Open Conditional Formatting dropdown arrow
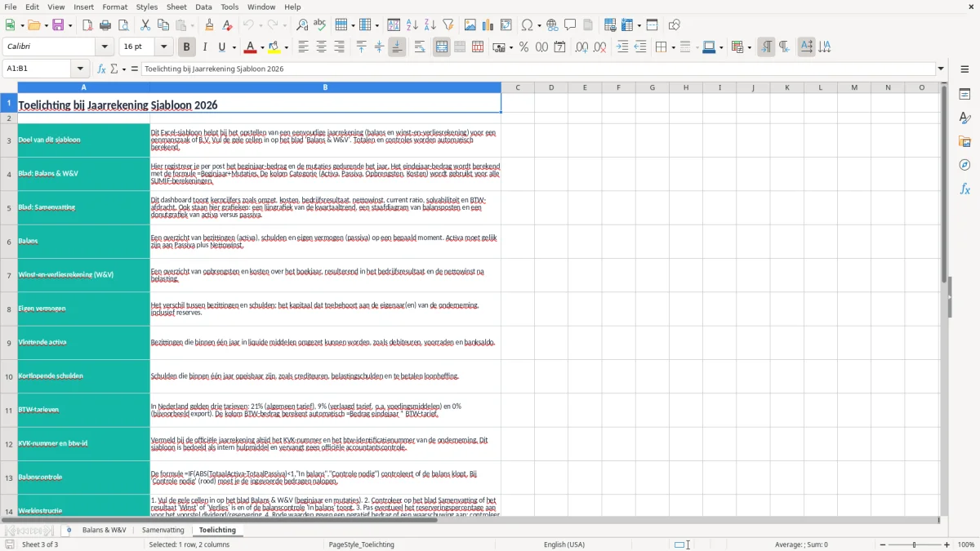This screenshot has height=551, width=980. pyautogui.click(x=749, y=47)
